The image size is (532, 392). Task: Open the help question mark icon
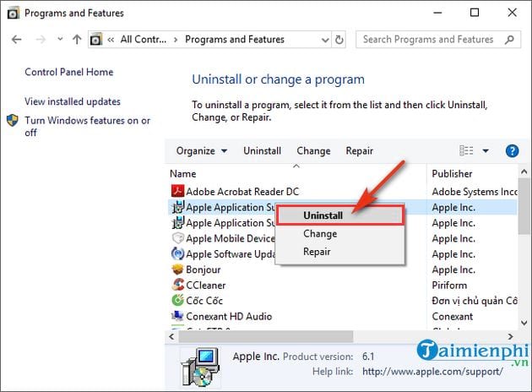point(512,150)
